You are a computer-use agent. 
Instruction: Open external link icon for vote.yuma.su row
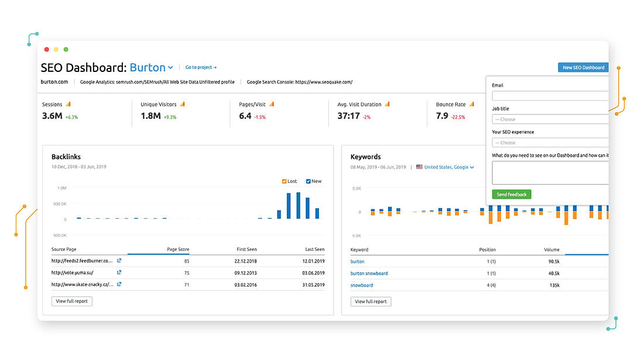119,272
